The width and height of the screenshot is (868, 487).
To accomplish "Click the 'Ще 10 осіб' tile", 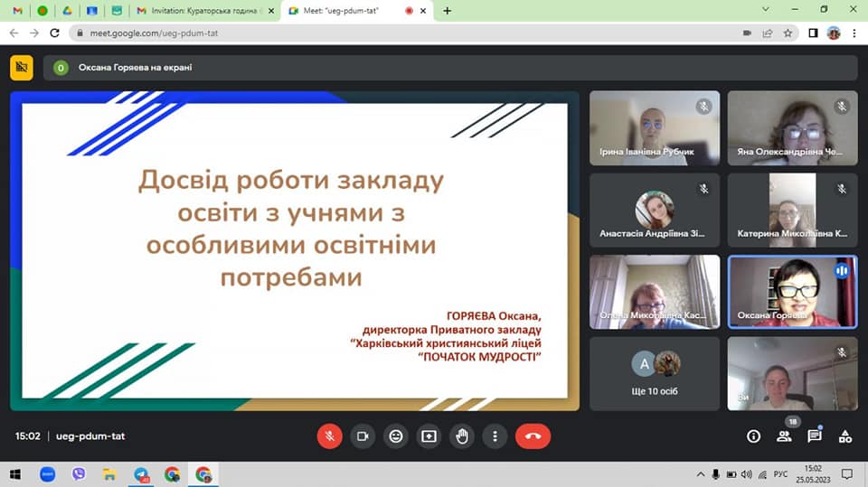I will 655,373.
